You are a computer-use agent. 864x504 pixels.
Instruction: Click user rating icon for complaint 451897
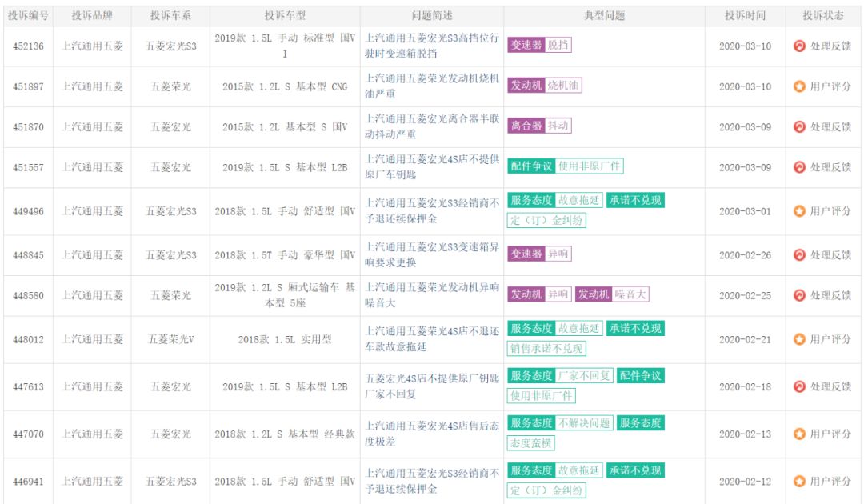click(x=799, y=86)
